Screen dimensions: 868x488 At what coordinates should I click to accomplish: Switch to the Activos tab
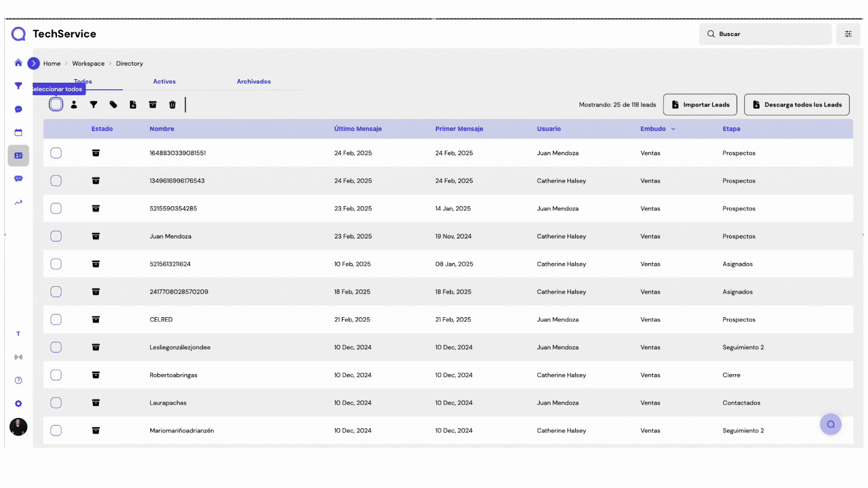point(164,81)
